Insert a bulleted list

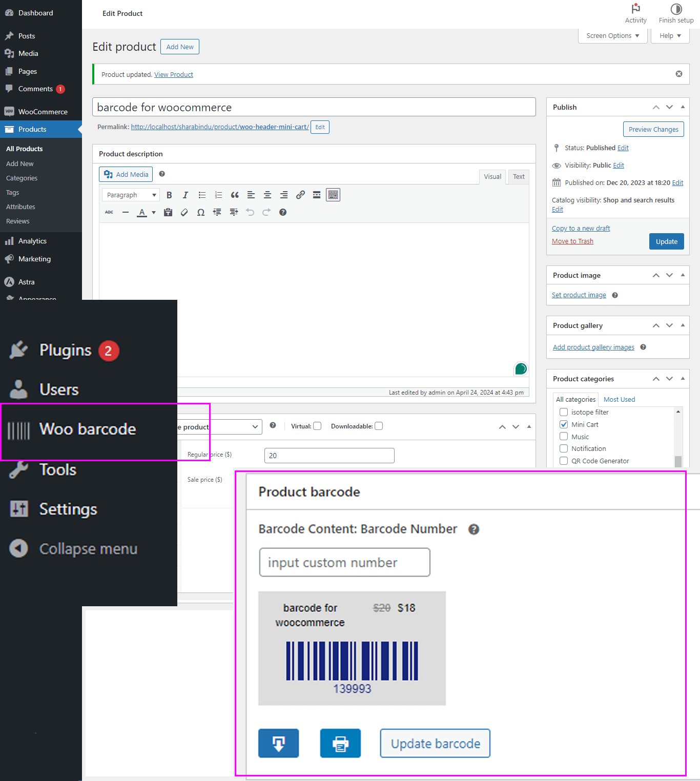[202, 195]
